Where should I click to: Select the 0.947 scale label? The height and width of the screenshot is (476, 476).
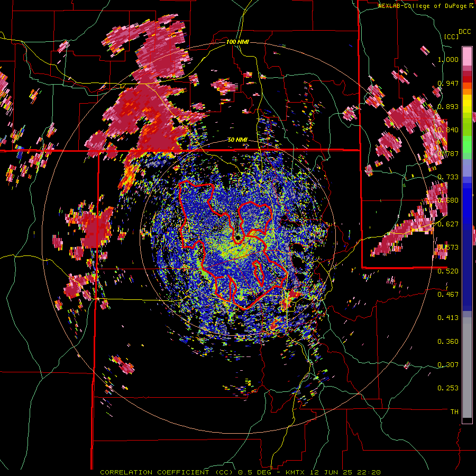tap(448, 83)
